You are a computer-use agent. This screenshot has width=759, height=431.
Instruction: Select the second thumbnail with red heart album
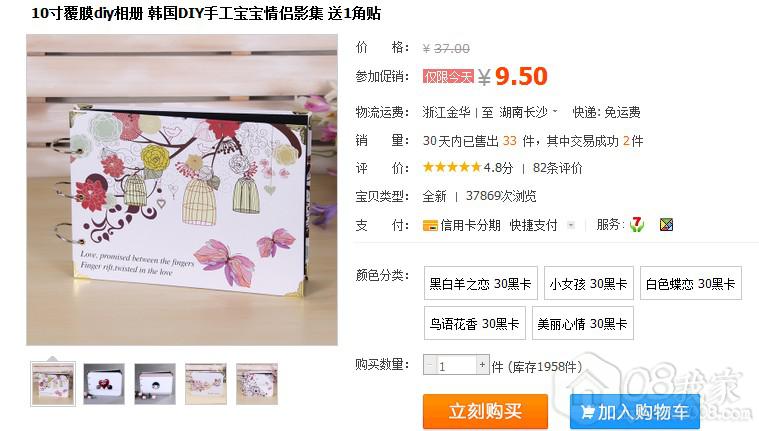tap(104, 384)
